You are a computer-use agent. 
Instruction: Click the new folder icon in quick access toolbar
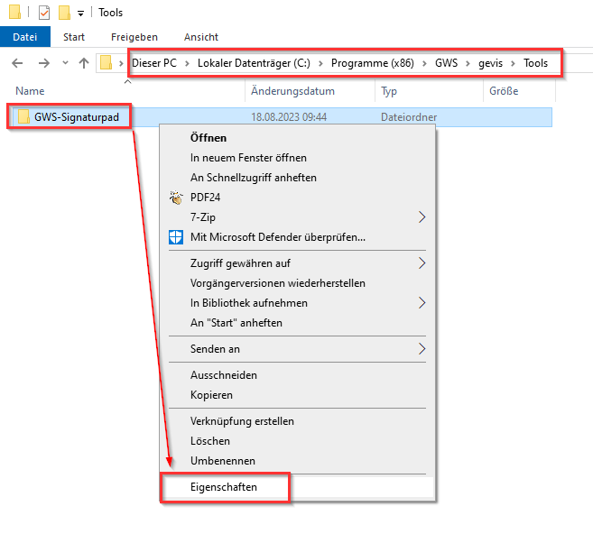64,12
